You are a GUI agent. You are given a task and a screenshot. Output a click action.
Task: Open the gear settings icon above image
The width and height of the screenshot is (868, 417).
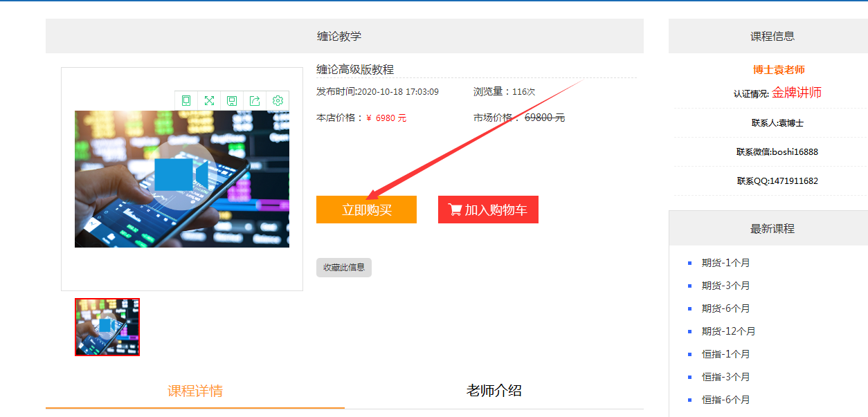click(278, 101)
